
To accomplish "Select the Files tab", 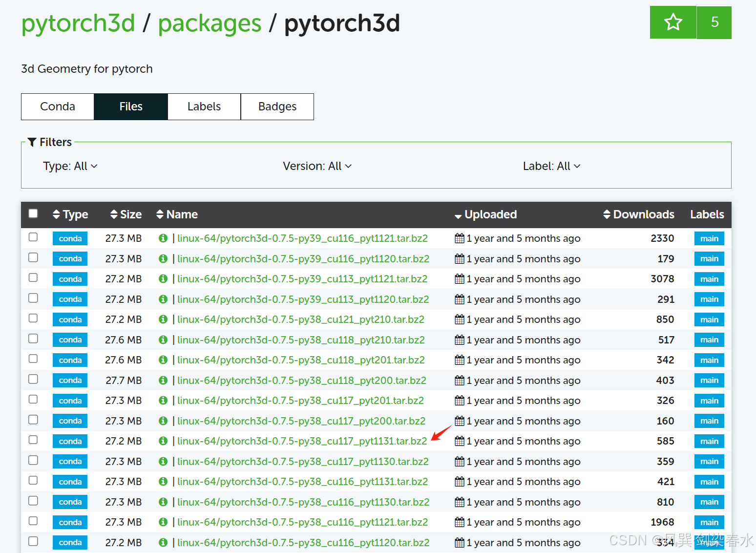I will (x=131, y=106).
